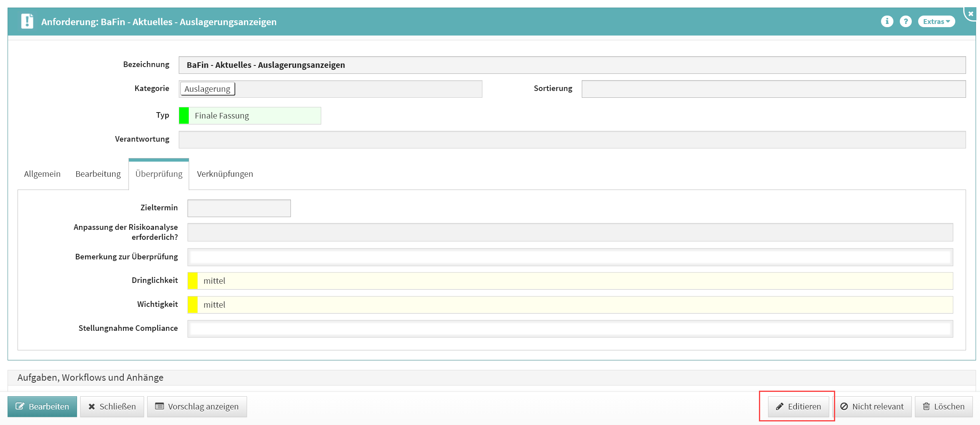Viewport: 980px width, 425px height.
Task: Close the dialog with top-right X
Action: (x=971, y=14)
